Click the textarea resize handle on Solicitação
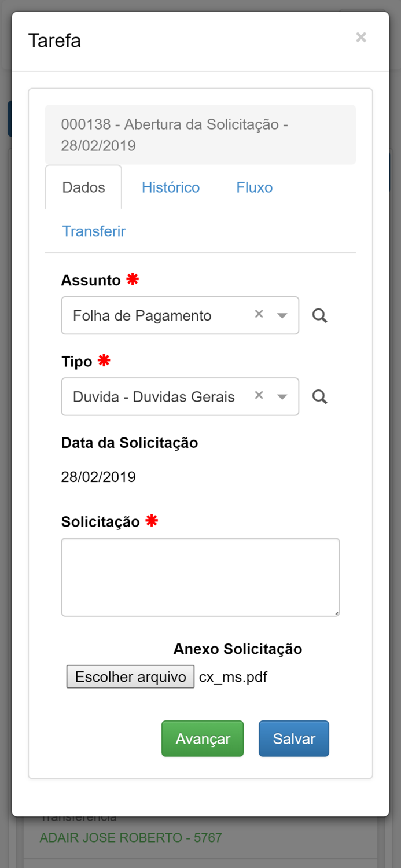 pyautogui.click(x=336, y=612)
